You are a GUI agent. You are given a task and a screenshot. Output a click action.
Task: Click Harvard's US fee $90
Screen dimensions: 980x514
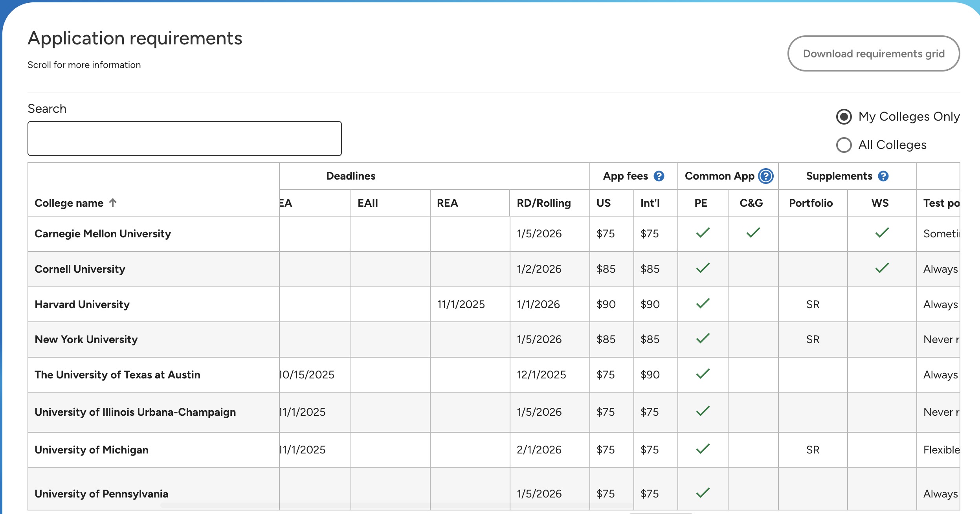pyautogui.click(x=606, y=305)
